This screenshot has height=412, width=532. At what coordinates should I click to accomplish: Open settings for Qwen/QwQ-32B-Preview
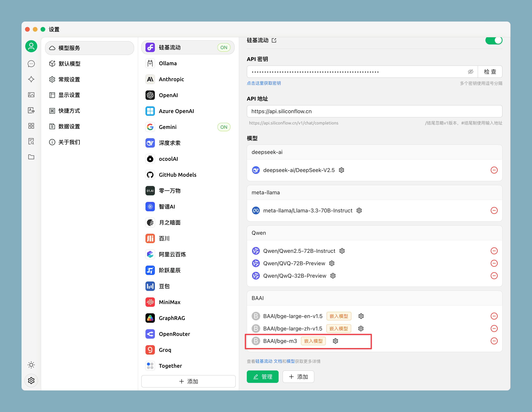[333, 276]
